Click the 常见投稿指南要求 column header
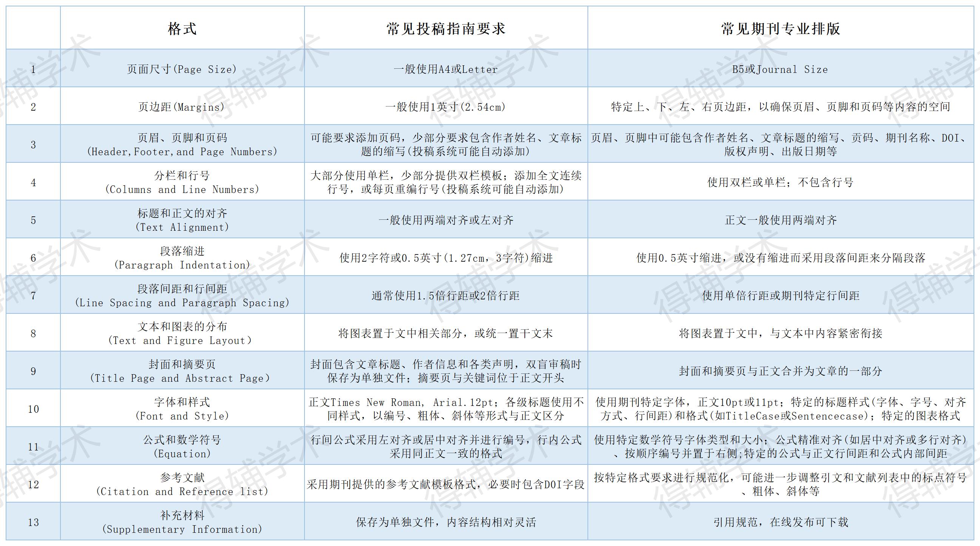980x546 pixels. coord(445,28)
